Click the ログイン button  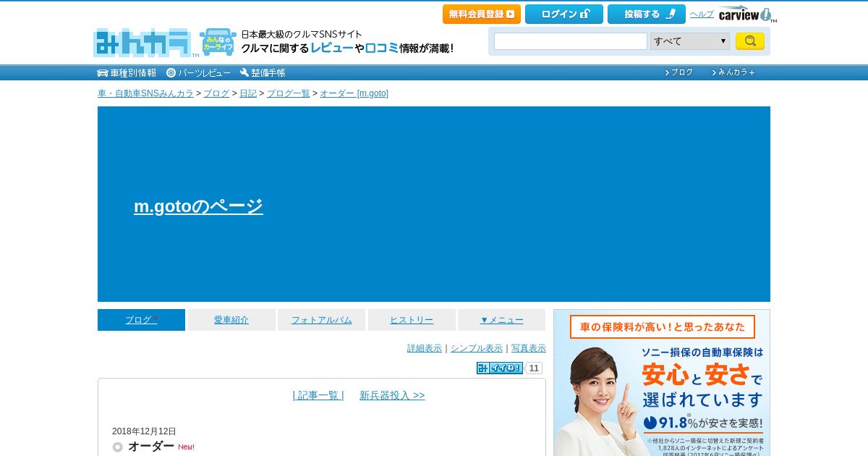(564, 14)
